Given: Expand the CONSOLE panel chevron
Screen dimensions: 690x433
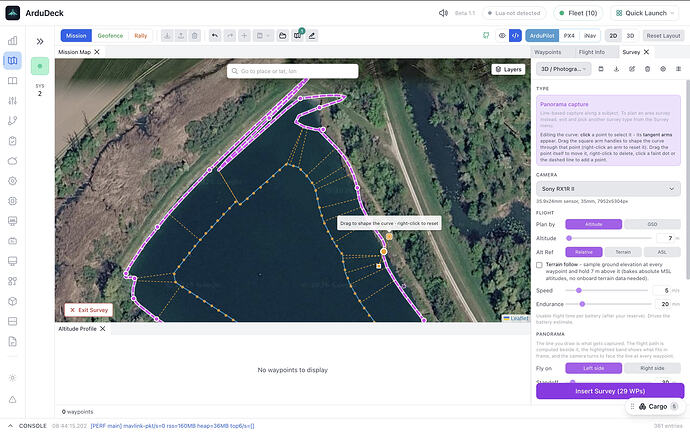Looking at the screenshot, I should (10, 426).
